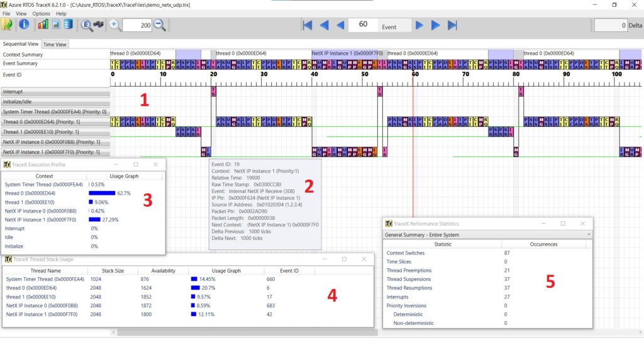Image resolution: width=644 pixels, height=345 pixels.
Task: Click the find event magnifier icon
Action: (86, 25)
